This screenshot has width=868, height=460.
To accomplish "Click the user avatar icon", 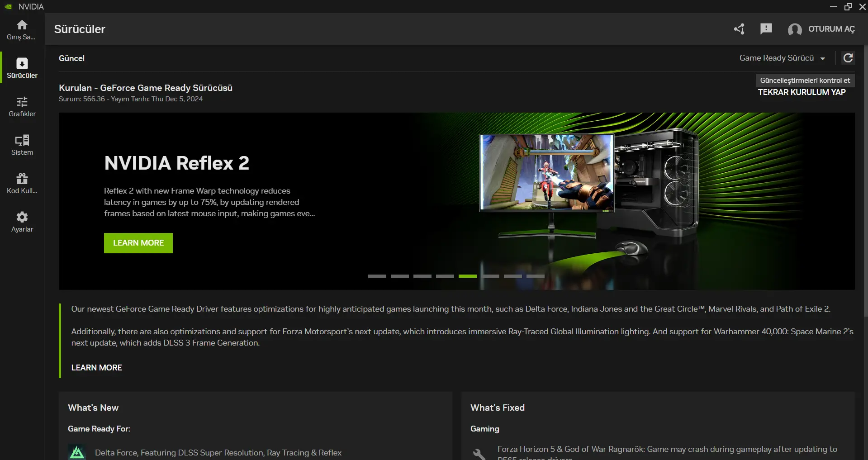I will coord(794,29).
